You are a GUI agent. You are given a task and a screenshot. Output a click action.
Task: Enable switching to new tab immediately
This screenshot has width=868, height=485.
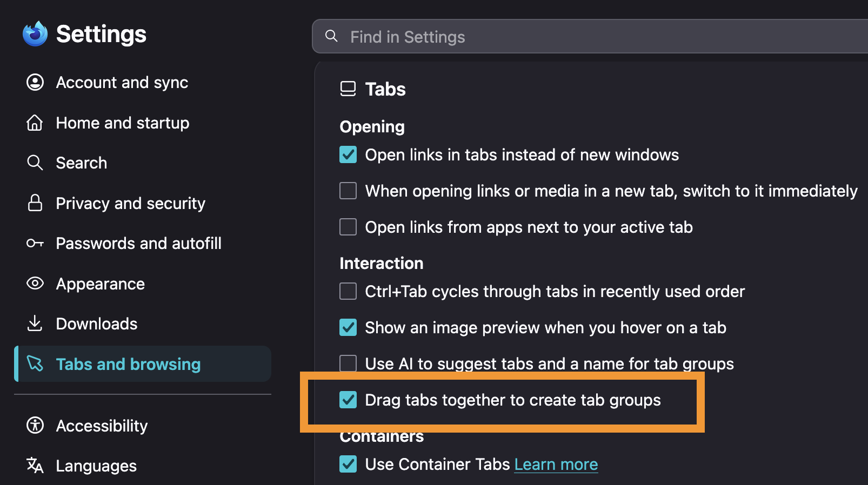coord(348,191)
